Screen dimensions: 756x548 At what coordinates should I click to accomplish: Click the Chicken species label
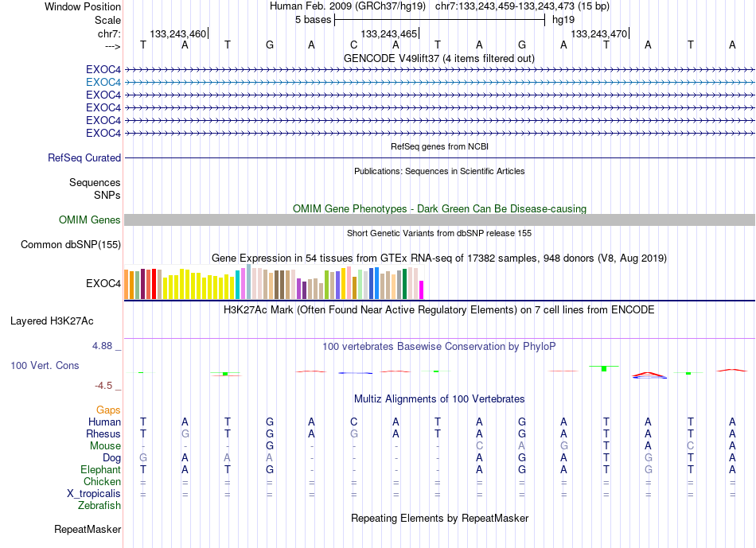(102, 482)
